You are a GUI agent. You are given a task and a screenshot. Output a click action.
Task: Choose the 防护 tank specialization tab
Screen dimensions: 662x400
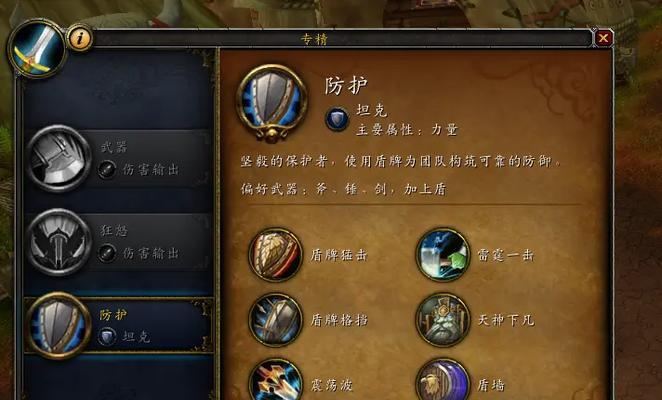(119, 326)
